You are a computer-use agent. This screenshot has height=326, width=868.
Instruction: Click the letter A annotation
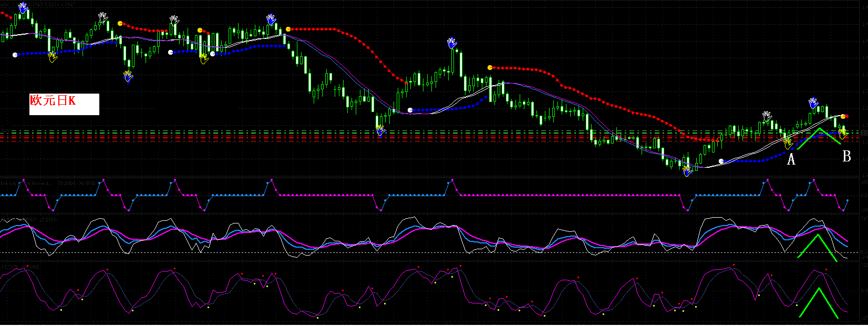click(791, 159)
